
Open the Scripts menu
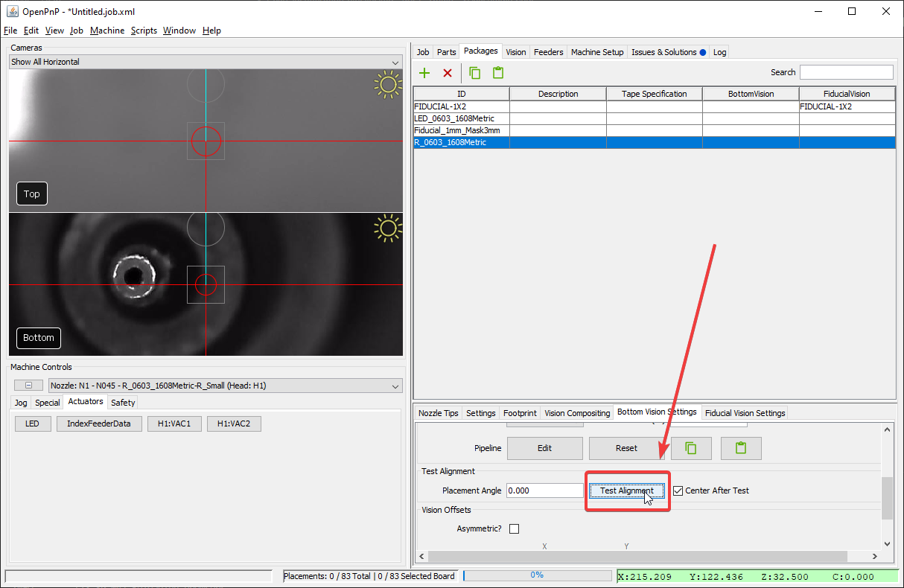(144, 31)
